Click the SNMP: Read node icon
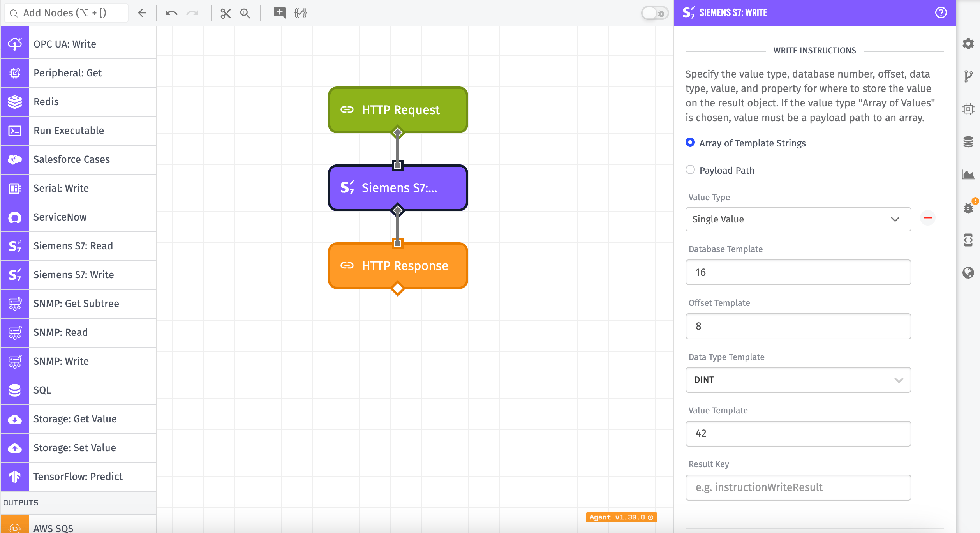The image size is (980, 533). [x=15, y=332]
